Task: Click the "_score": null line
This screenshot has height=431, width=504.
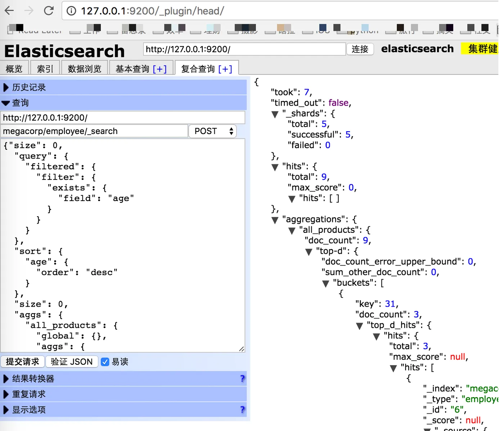Action: click(453, 420)
